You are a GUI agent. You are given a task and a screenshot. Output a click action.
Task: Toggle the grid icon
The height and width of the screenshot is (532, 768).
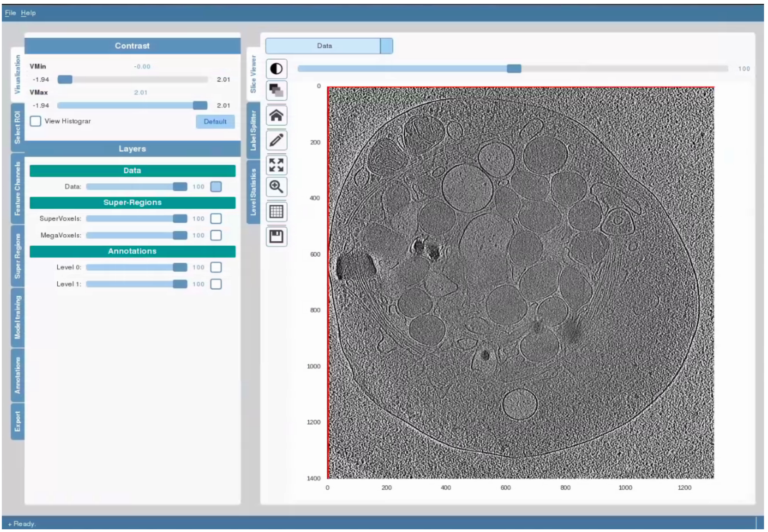[x=276, y=212]
